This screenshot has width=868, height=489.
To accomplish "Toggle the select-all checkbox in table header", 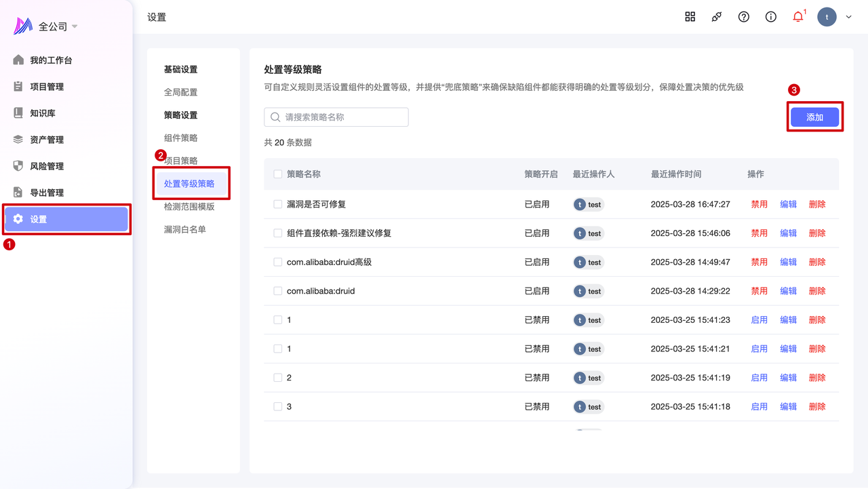I will pyautogui.click(x=278, y=174).
